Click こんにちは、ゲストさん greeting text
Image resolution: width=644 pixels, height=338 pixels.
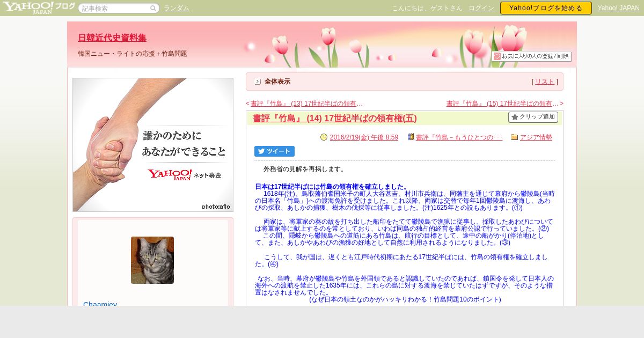click(x=427, y=8)
